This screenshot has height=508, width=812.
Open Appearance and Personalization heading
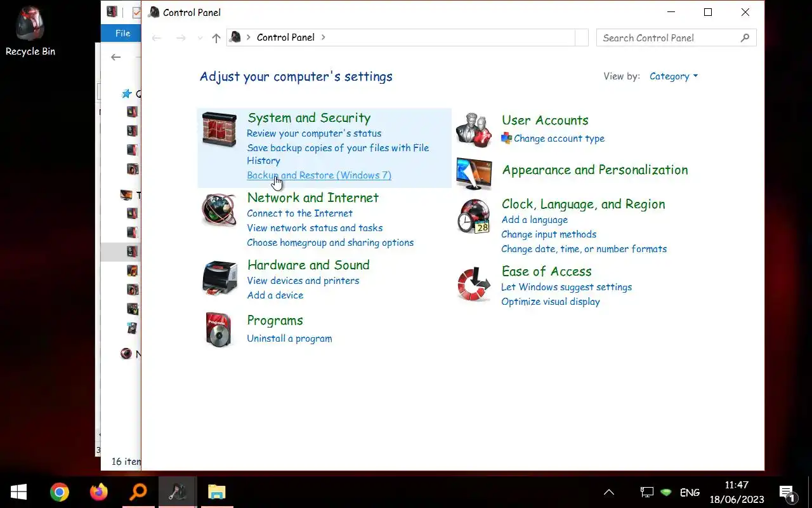(x=595, y=170)
